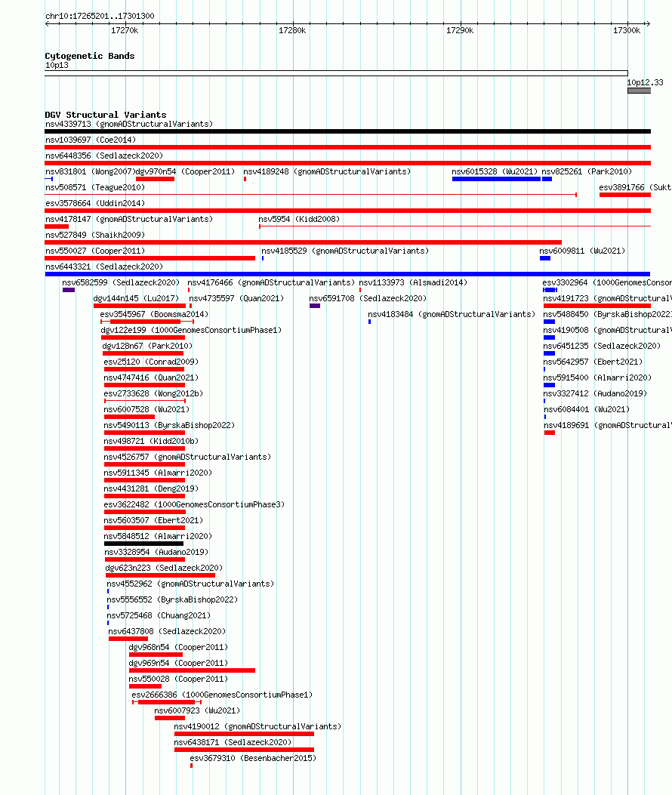Click nsv4552962 gnomADStructuralVariants label

190,584
